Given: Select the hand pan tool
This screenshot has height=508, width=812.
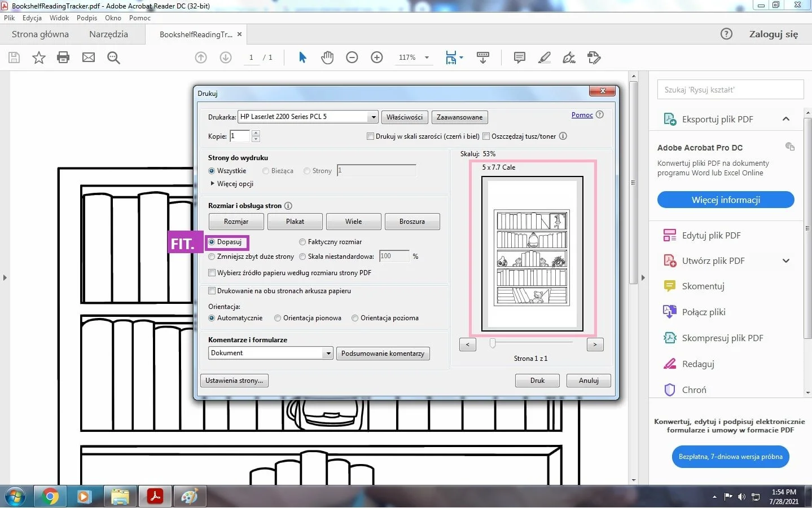Looking at the screenshot, I should pos(327,58).
